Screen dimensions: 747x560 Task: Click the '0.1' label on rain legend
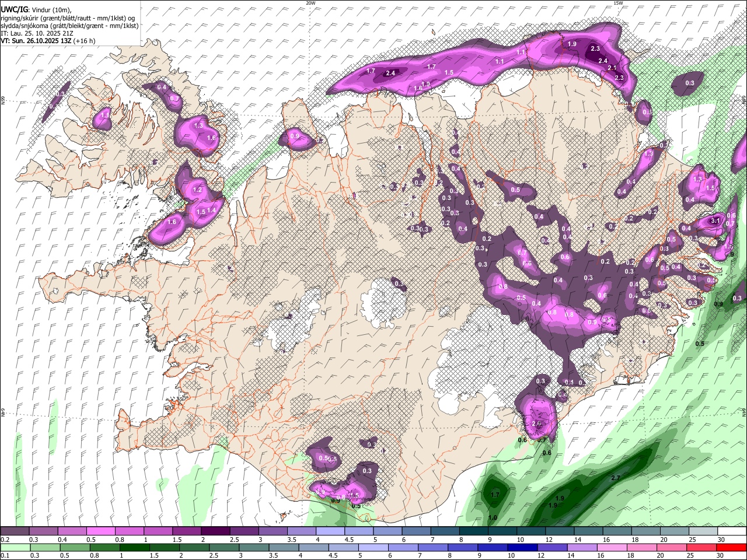5,555
